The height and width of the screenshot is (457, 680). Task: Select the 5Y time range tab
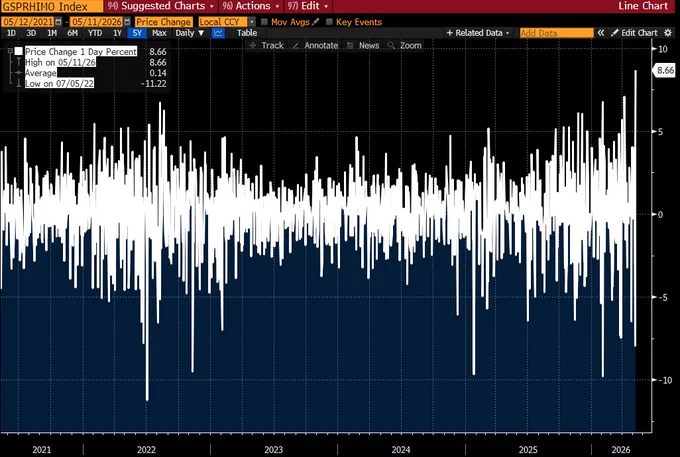point(137,33)
